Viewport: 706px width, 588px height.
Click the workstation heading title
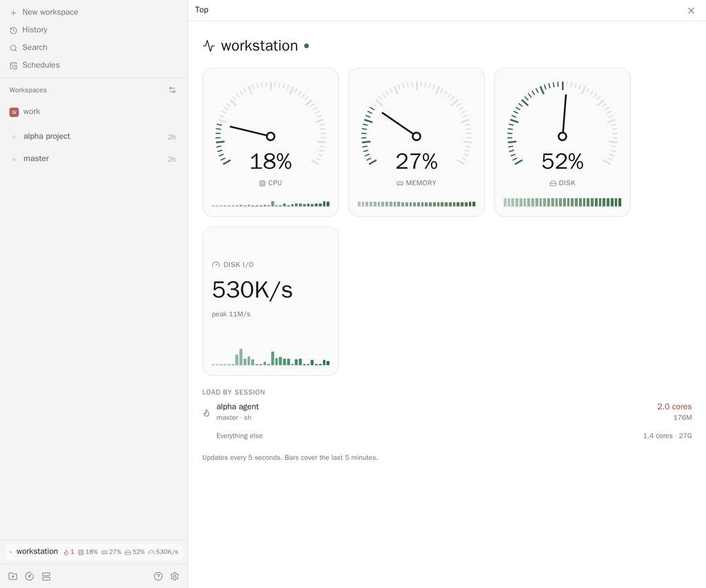259,46
